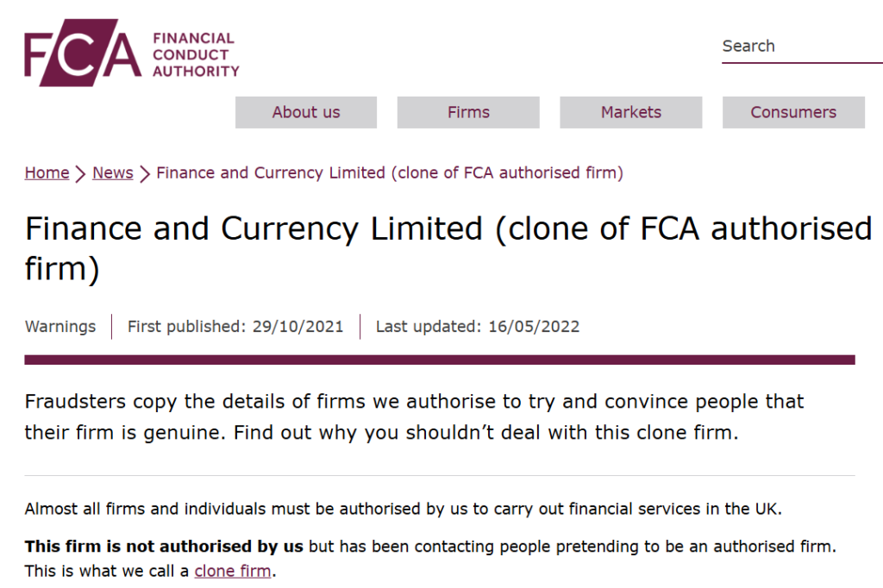The height and width of the screenshot is (588, 883).
Task: Open the Firms menu
Action: point(468,112)
